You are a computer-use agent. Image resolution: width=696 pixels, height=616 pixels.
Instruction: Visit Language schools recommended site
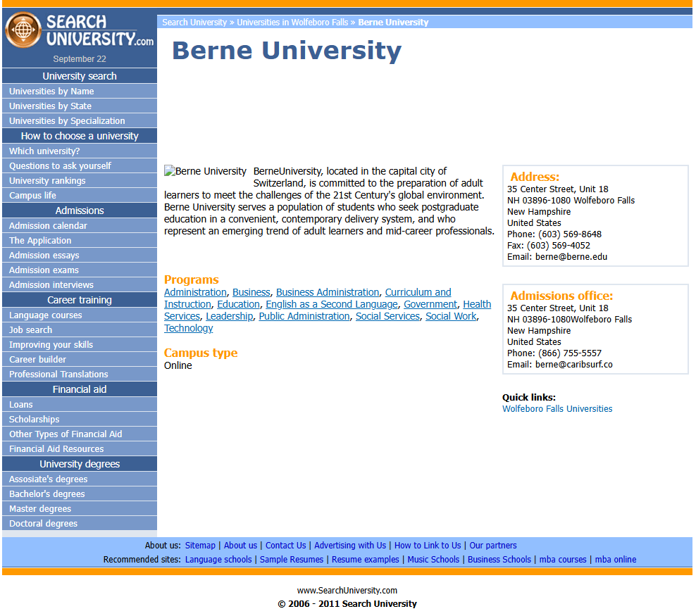pos(218,560)
